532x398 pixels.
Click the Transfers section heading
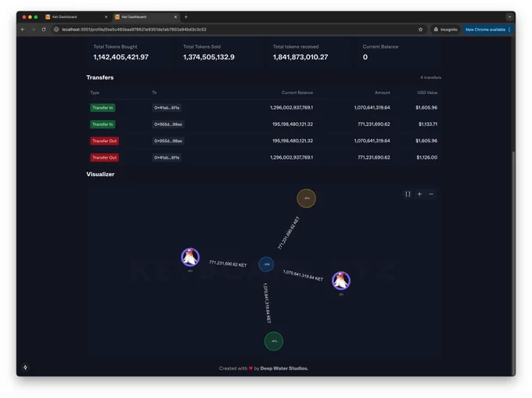[100, 77]
